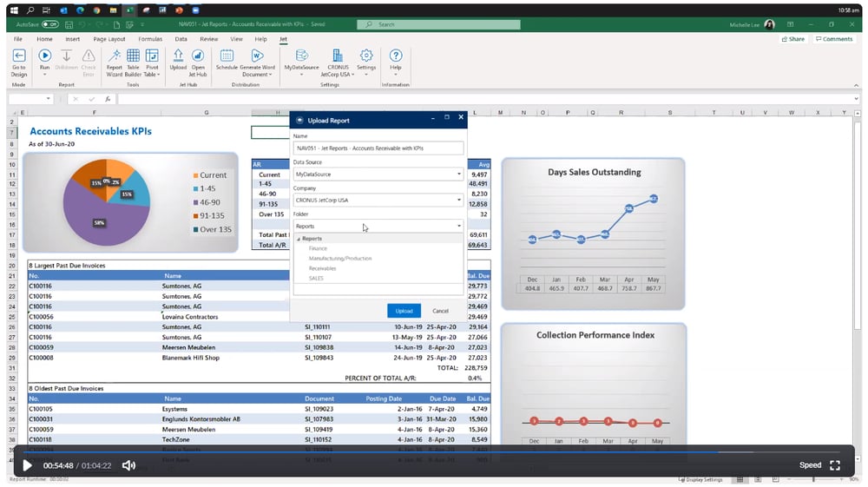Switch to the View tab

tap(236, 39)
